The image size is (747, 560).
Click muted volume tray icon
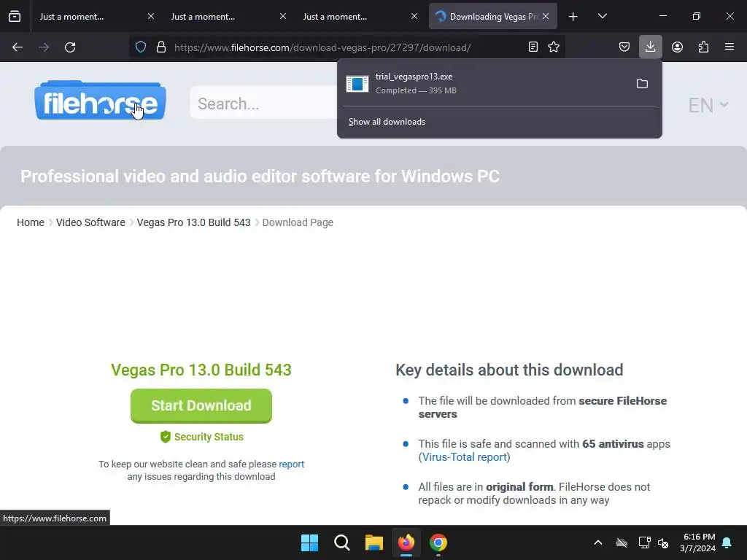[x=662, y=542]
